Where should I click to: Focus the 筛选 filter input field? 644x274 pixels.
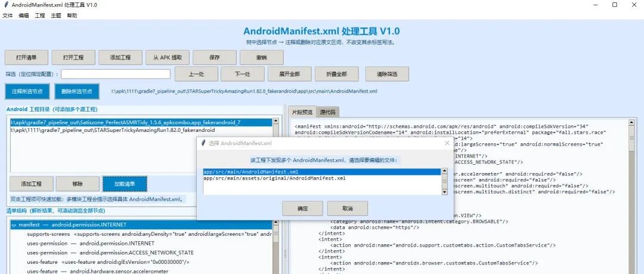(116, 74)
